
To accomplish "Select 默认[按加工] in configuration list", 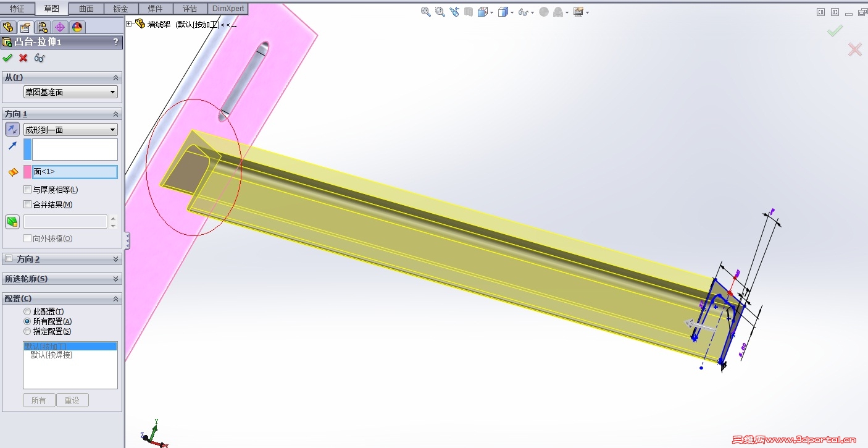I will point(70,346).
